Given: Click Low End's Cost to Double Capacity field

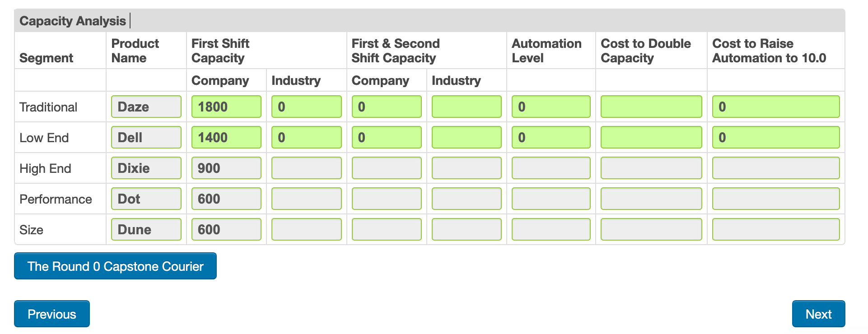Looking at the screenshot, I should (x=650, y=137).
